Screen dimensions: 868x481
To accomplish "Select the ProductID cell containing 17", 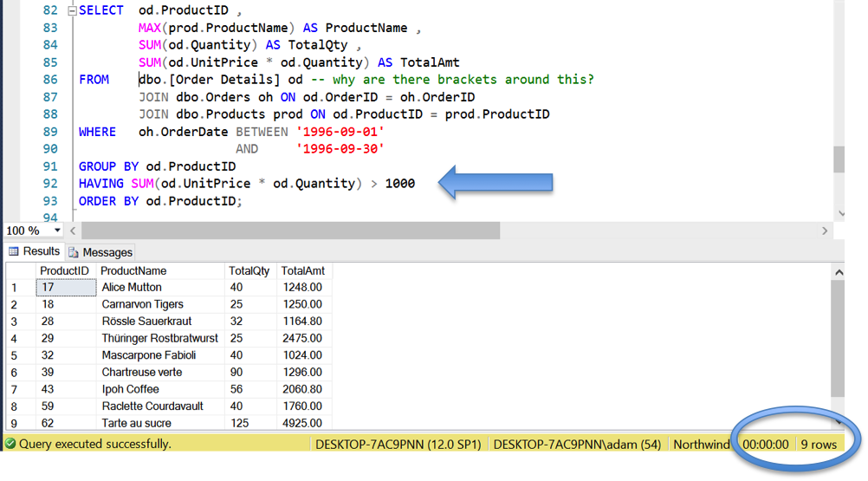I will tap(66, 287).
